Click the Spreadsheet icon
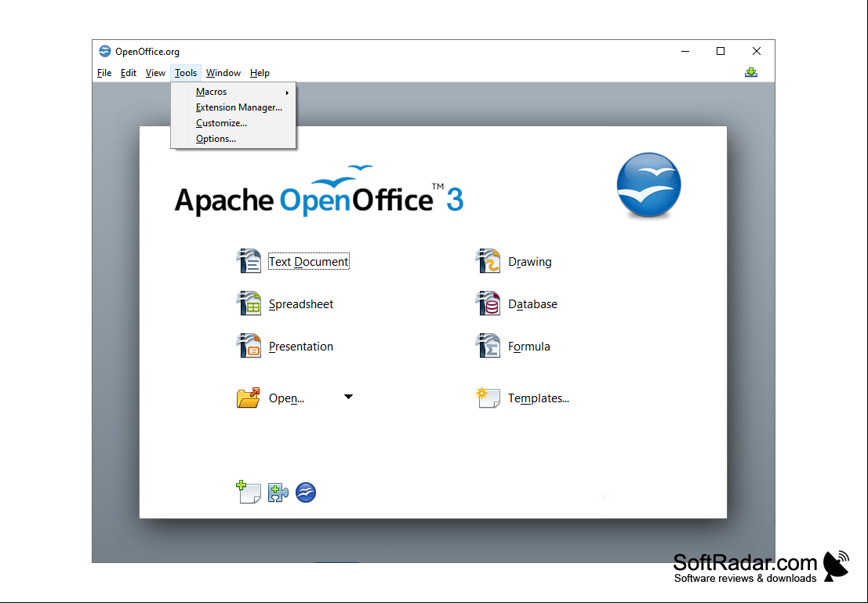 point(249,303)
